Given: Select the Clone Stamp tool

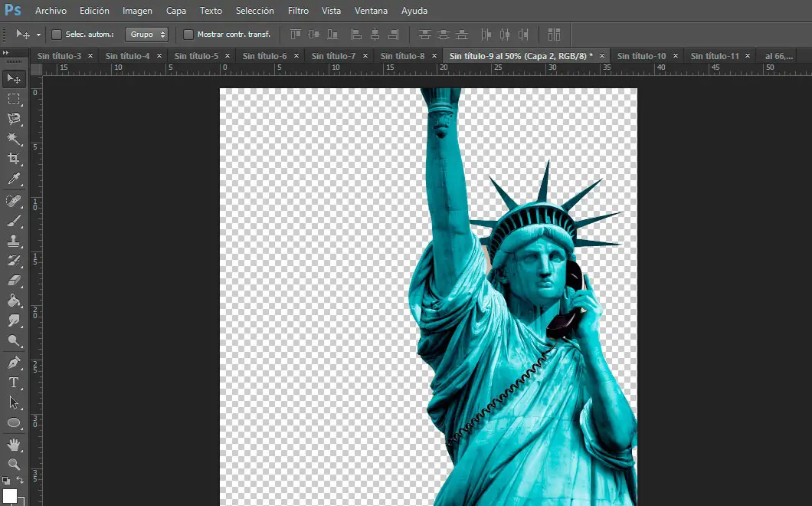Looking at the screenshot, I should pos(14,241).
